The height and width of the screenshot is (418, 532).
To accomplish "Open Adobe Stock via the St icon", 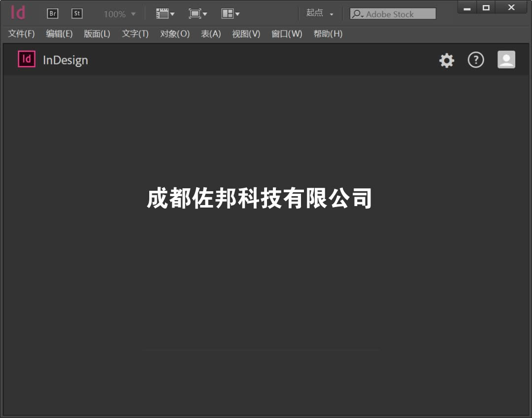I will pyautogui.click(x=77, y=14).
